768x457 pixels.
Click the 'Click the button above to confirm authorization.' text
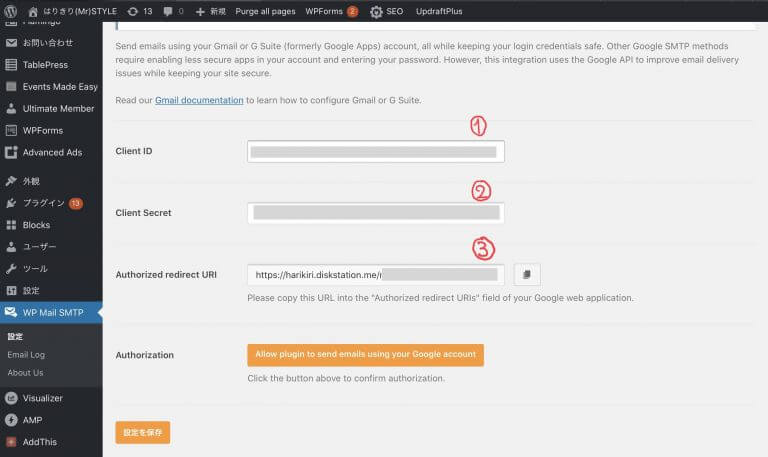coord(346,378)
